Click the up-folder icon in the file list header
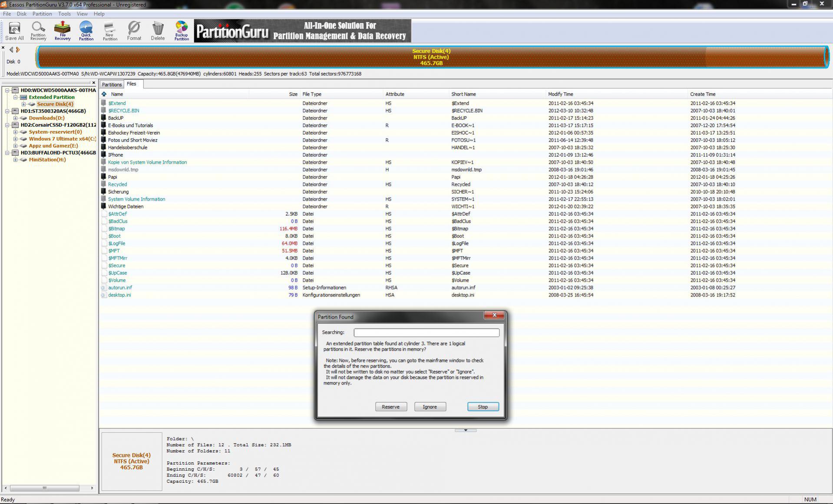Image resolution: width=833 pixels, height=504 pixels. pos(104,94)
